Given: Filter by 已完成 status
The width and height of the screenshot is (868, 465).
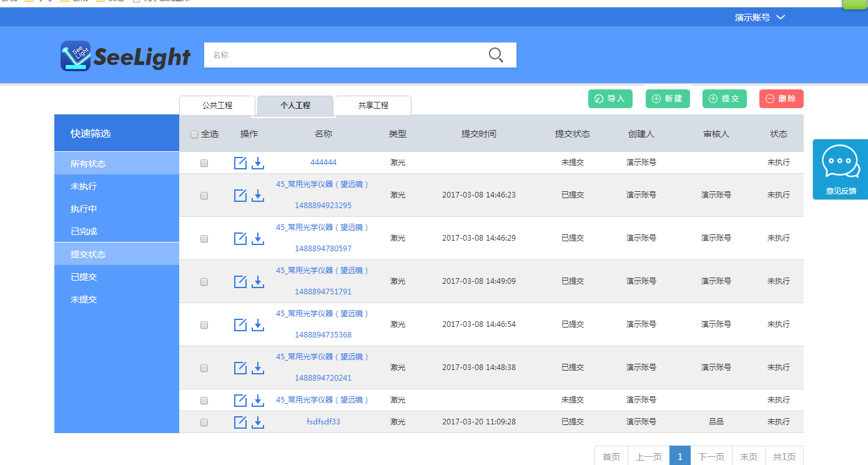Looking at the screenshot, I should (x=84, y=232).
